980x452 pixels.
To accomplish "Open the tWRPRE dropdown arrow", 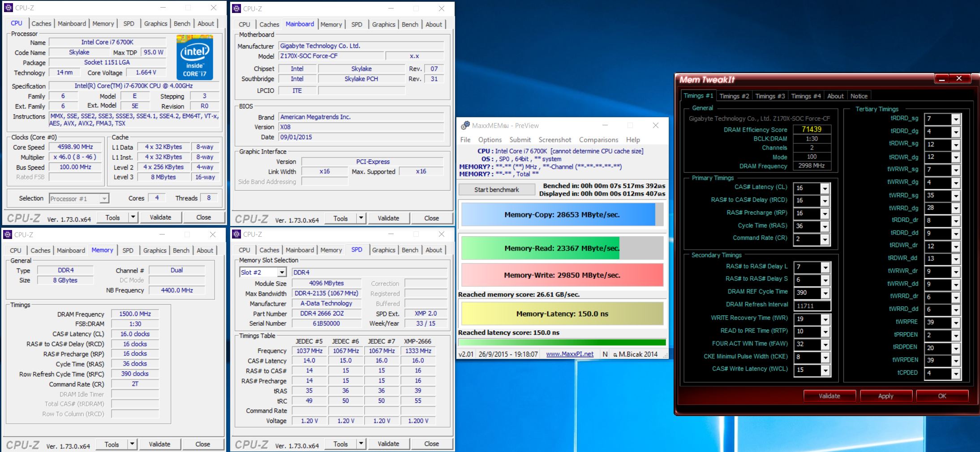I will [x=956, y=323].
